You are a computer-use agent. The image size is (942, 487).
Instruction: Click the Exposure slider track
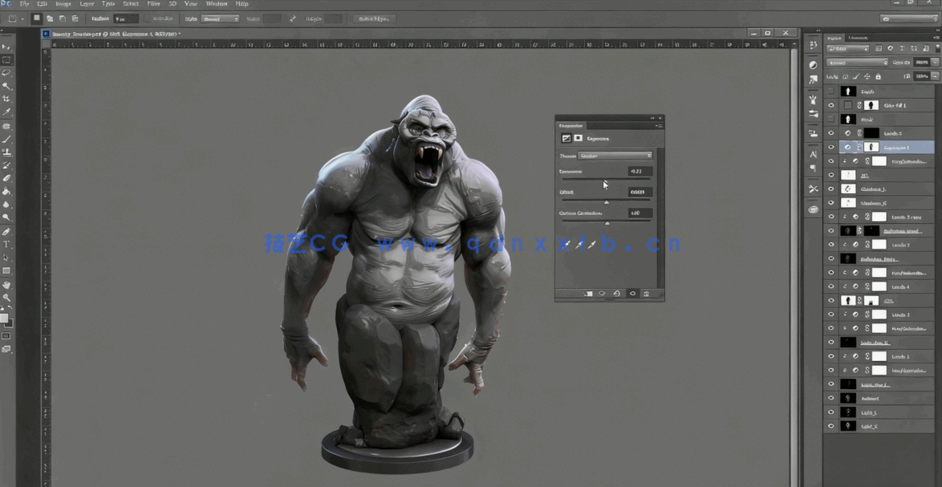click(x=605, y=179)
